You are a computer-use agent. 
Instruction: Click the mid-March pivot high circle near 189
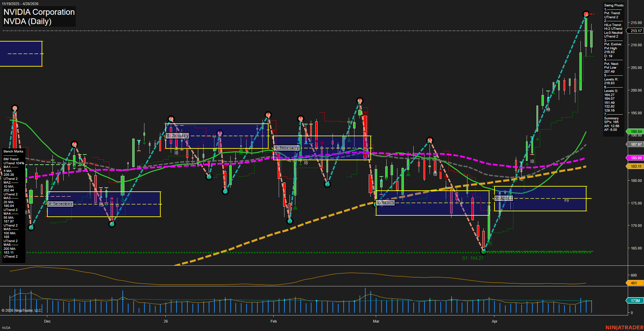pos(430,140)
